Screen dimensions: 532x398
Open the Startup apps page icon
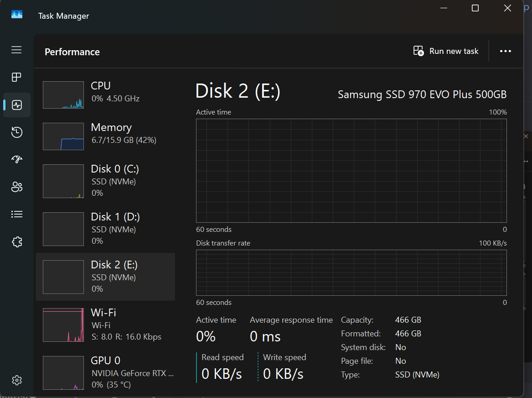[16, 159]
